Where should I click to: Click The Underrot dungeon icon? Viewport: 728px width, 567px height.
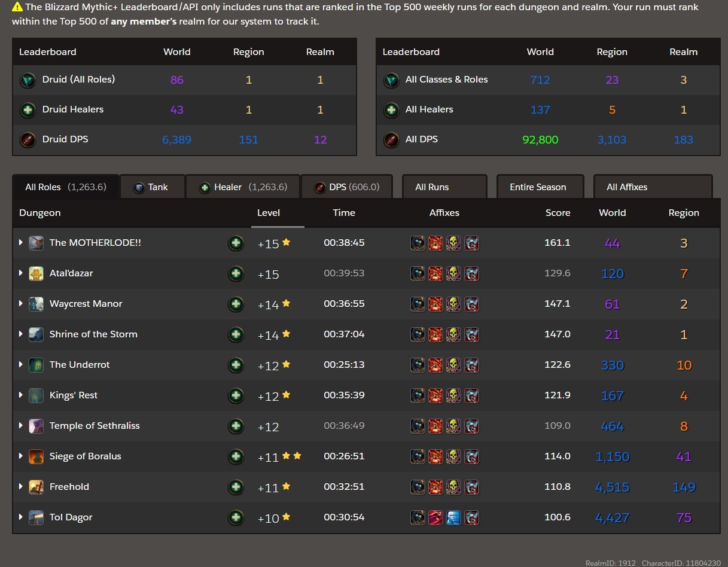pyautogui.click(x=36, y=365)
